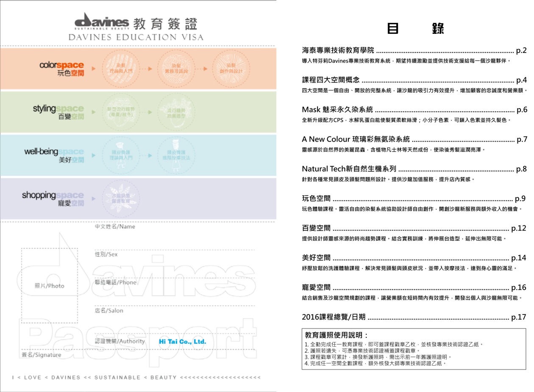This screenshot has height=392, width=534.
Task: Click the Hi Tai Co., Ltd. text
Action: tap(183, 342)
